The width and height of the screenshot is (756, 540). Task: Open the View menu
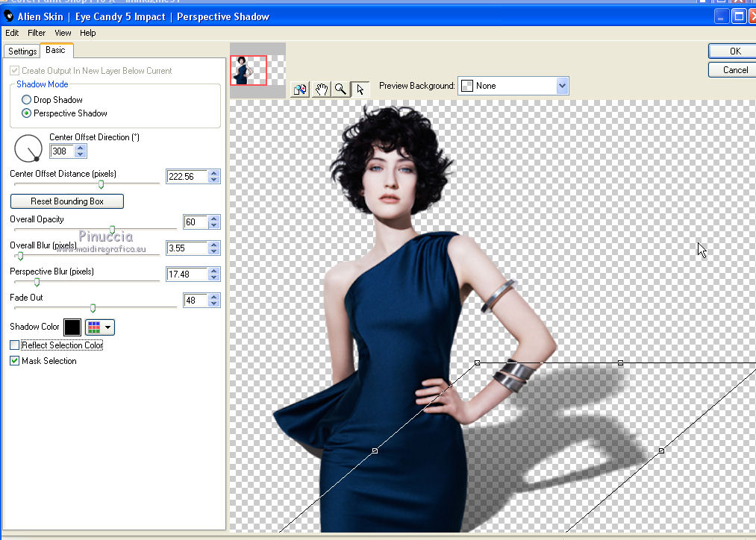click(63, 33)
